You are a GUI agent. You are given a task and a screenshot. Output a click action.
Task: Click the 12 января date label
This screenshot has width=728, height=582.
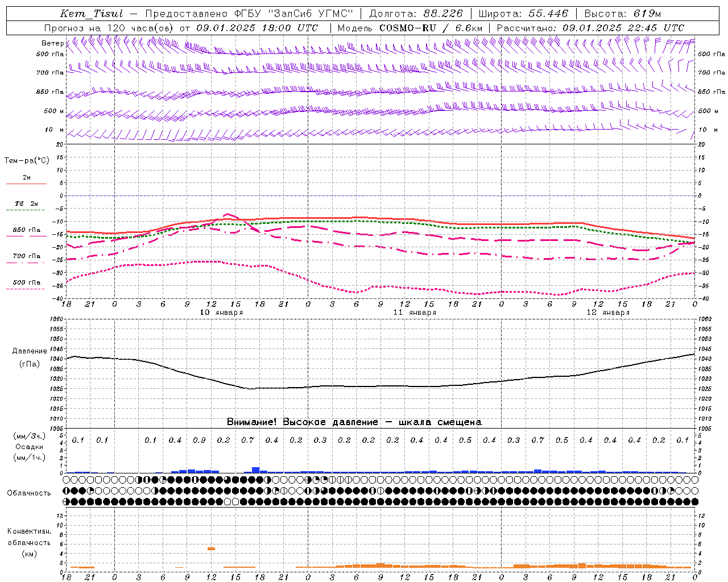point(608,313)
